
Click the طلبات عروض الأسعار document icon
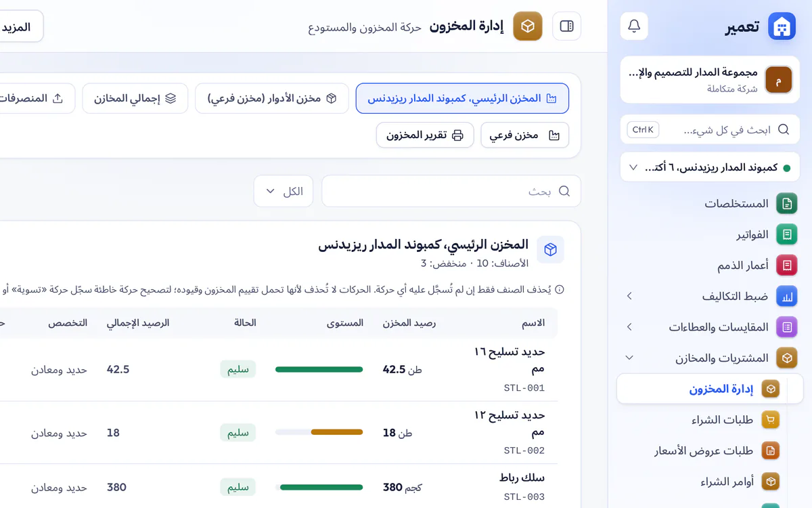770,450
